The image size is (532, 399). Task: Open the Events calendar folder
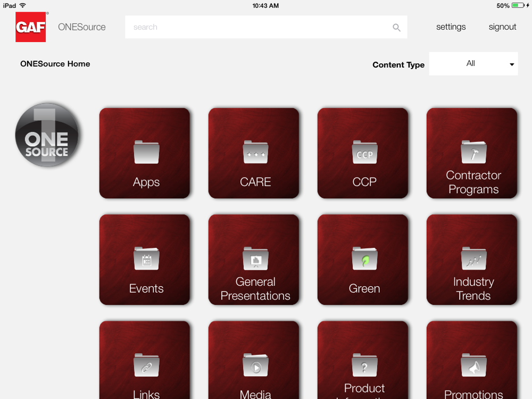tap(146, 259)
